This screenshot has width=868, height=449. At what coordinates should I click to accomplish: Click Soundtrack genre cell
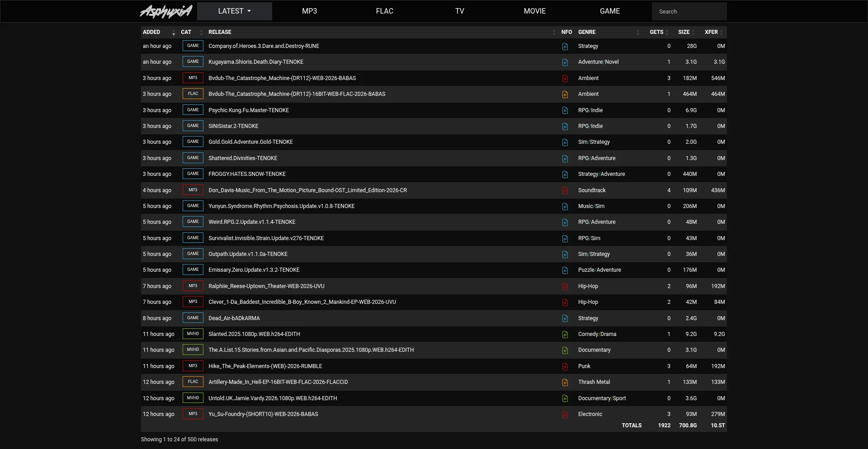click(592, 190)
